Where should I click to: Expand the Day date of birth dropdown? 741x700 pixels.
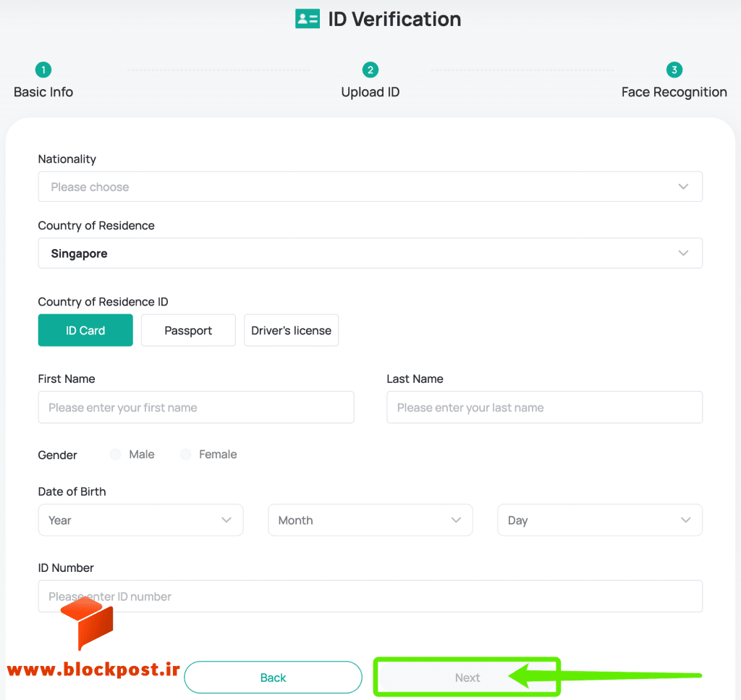point(600,520)
